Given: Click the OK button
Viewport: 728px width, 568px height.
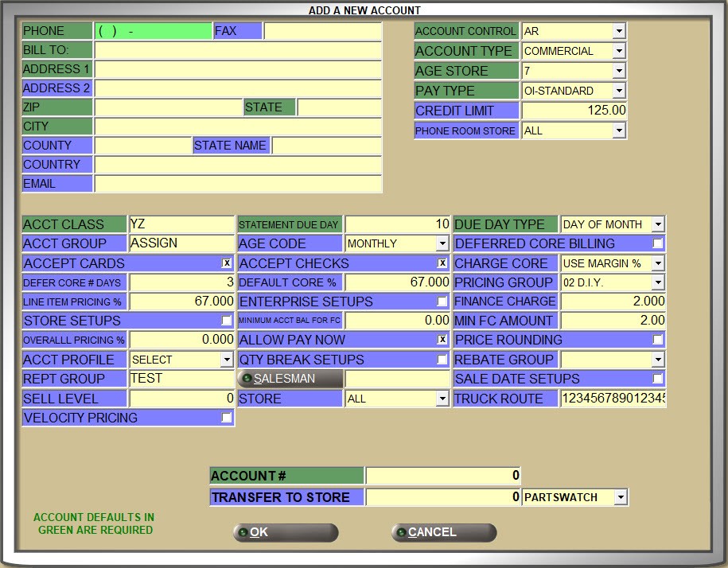Looking at the screenshot, I should [x=284, y=532].
